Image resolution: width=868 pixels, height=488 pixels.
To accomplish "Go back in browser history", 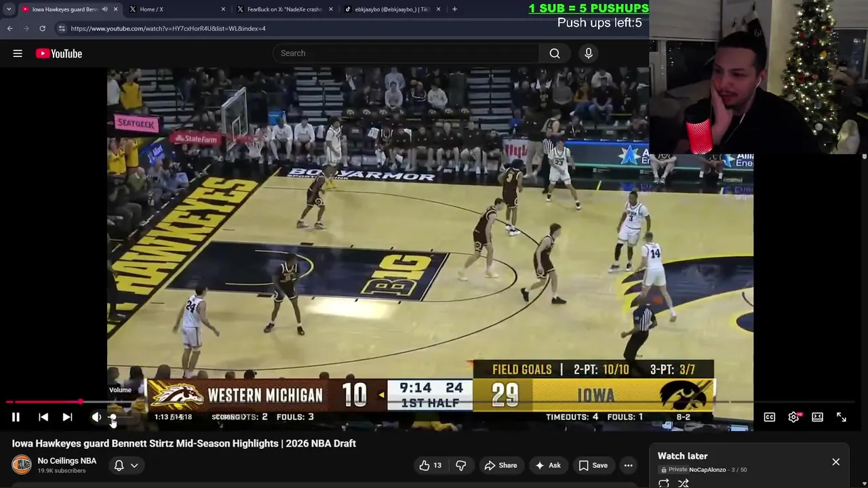I will click(10, 28).
